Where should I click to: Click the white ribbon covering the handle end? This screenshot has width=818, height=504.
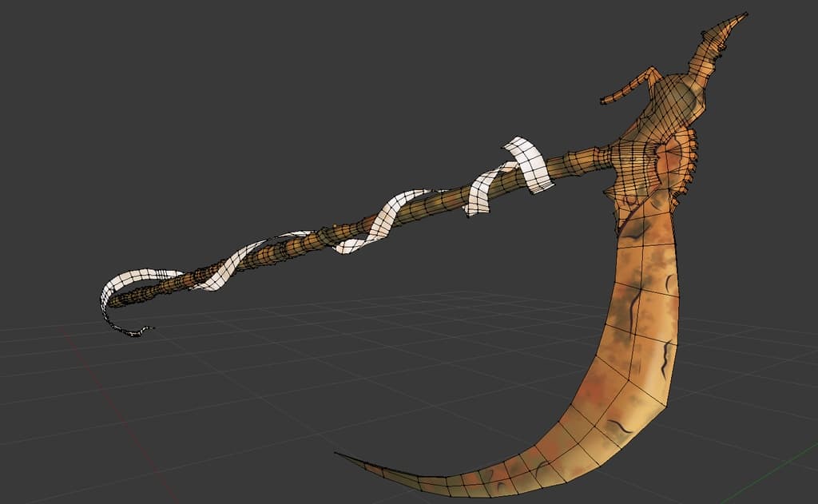point(128,281)
